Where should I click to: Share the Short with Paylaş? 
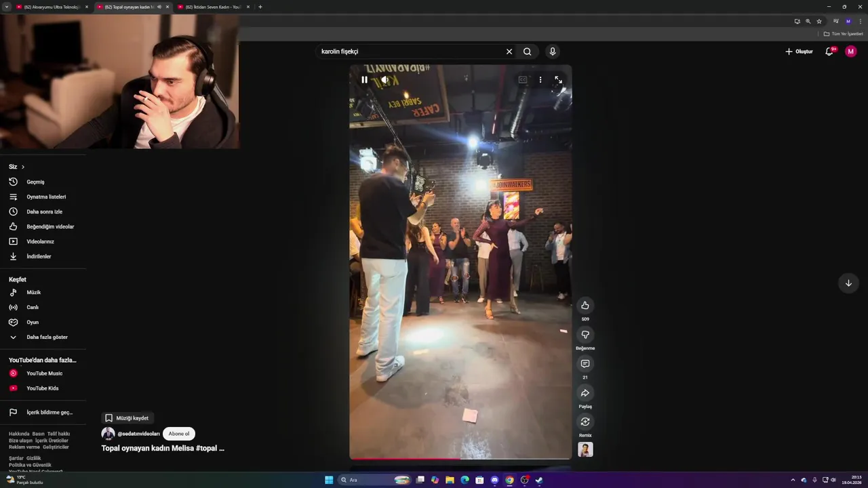click(585, 392)
